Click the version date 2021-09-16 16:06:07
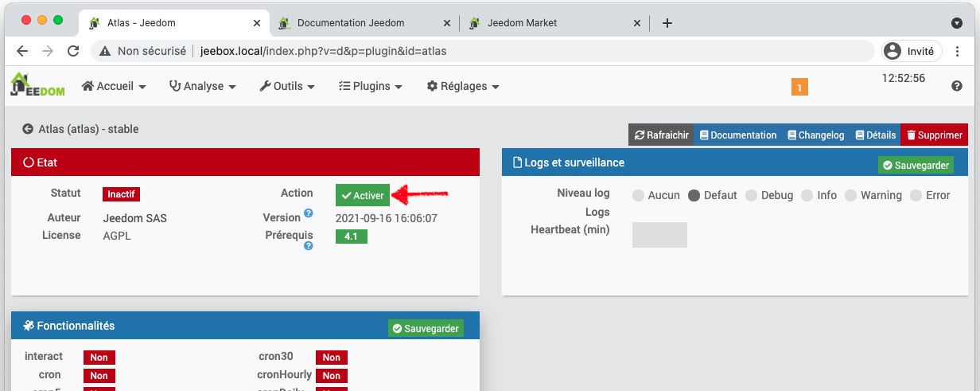 pos(387,218)
